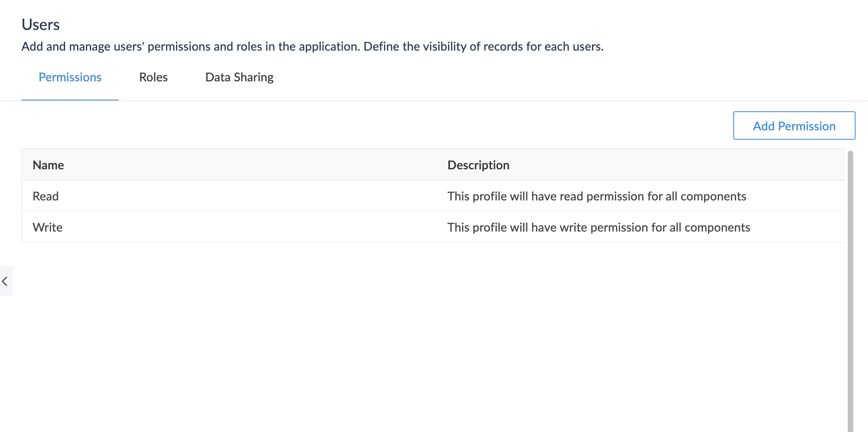Click the Description column header

478,165
